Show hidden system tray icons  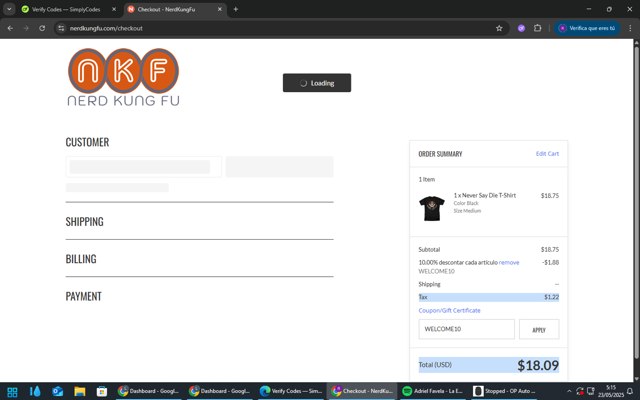click(x=569, y=391)
